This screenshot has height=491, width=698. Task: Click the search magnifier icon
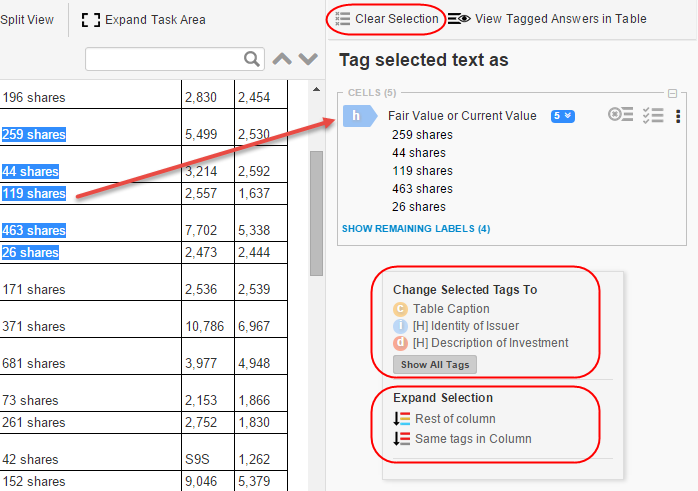coord(252,59)
